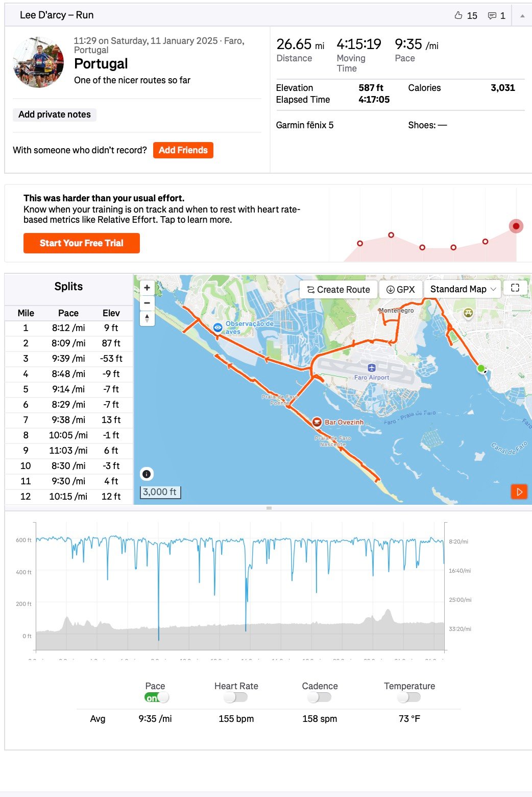
Task: Download the GPX file
Action: (401, 290)
